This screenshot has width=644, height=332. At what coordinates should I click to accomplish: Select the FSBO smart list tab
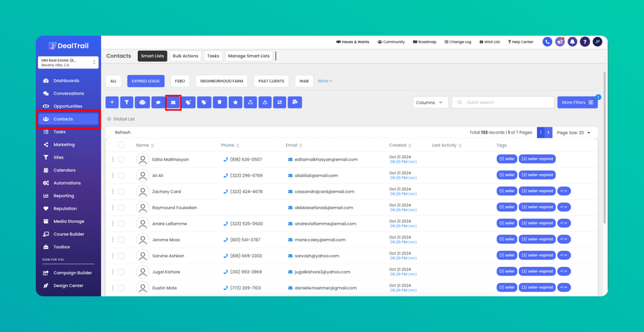coord(180,81)
